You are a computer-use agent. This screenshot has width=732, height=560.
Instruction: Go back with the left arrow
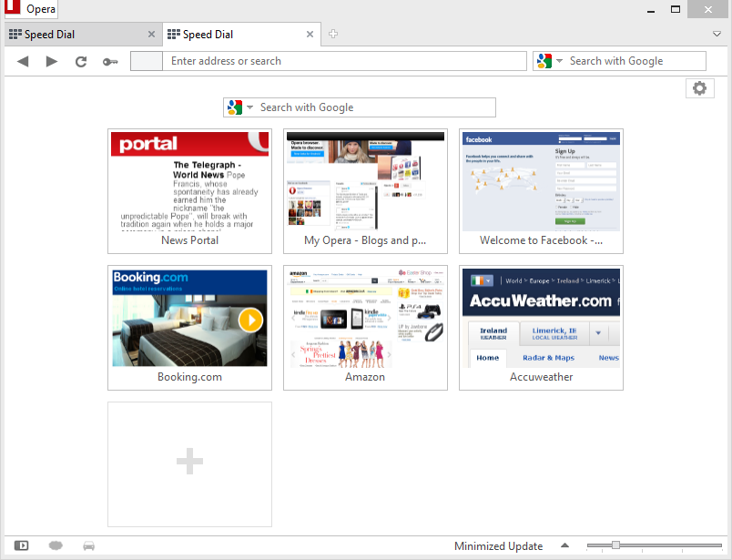point(23,61)
